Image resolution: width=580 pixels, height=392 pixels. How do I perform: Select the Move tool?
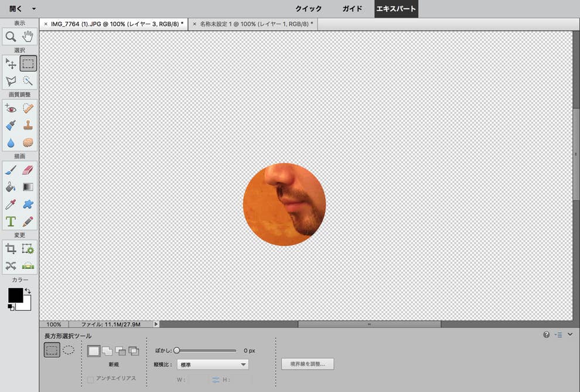(x=11, y=63)
